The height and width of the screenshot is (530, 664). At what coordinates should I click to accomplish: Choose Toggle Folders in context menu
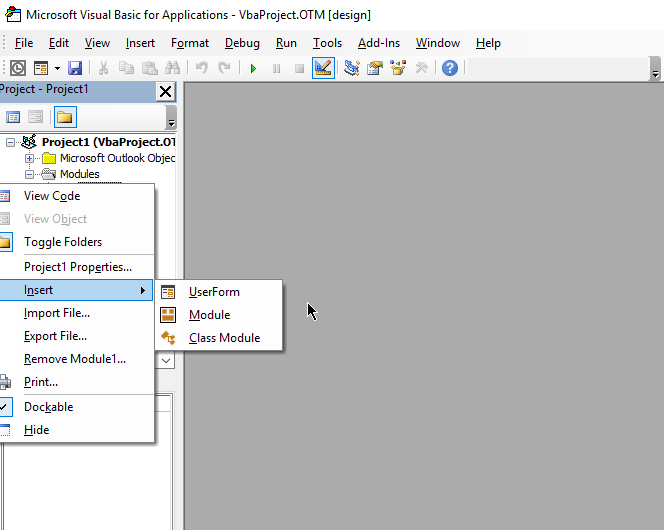click(x=76, y=242)
